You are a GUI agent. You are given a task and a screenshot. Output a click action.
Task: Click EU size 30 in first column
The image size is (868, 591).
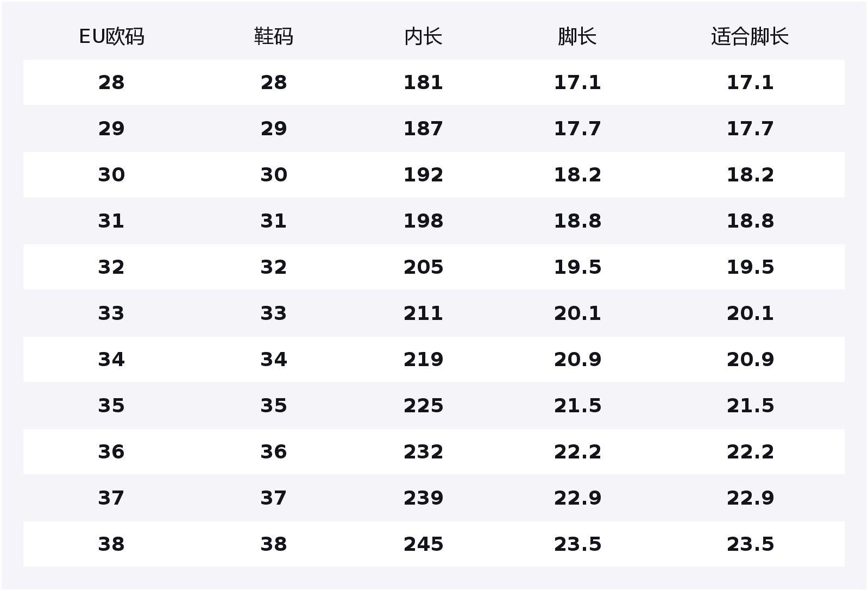tap(111, 175)
